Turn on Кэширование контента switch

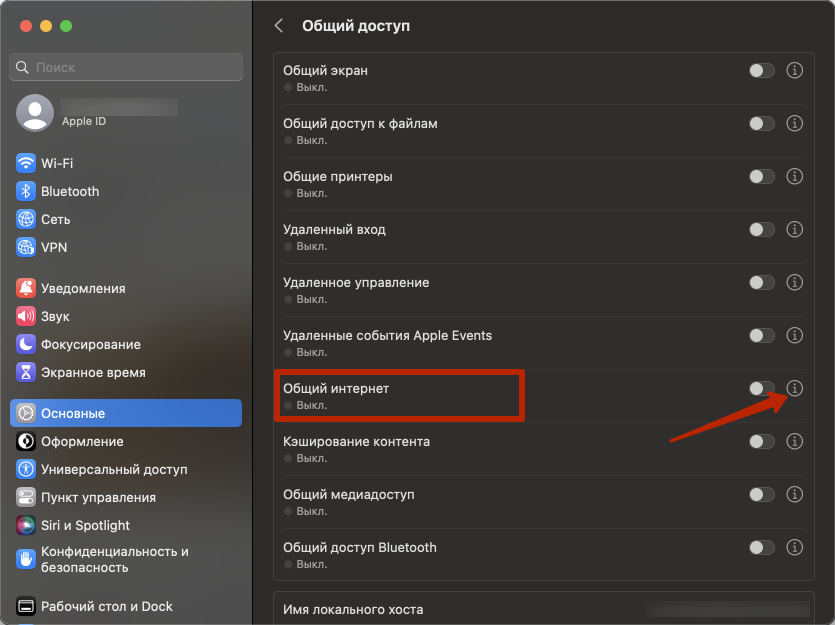pyautogui.click(x=762, y=441)
